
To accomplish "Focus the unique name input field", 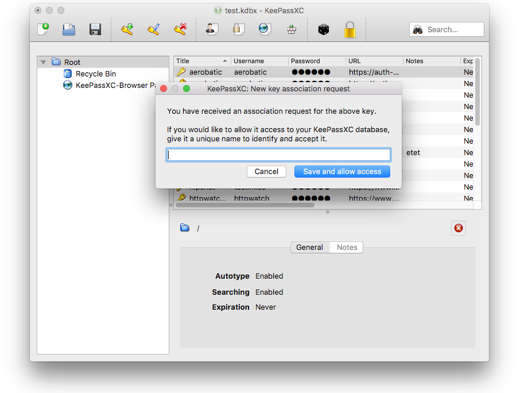I will point(278,155).
